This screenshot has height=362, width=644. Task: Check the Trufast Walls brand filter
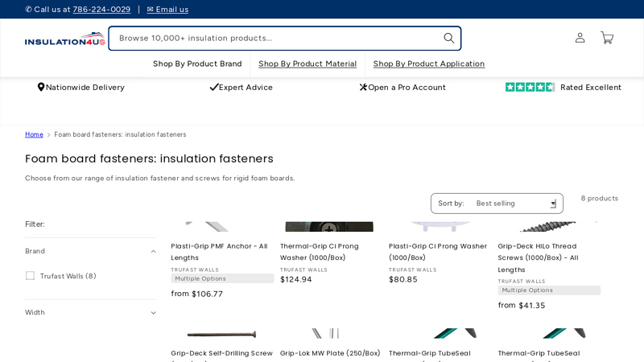coord(31,276)
